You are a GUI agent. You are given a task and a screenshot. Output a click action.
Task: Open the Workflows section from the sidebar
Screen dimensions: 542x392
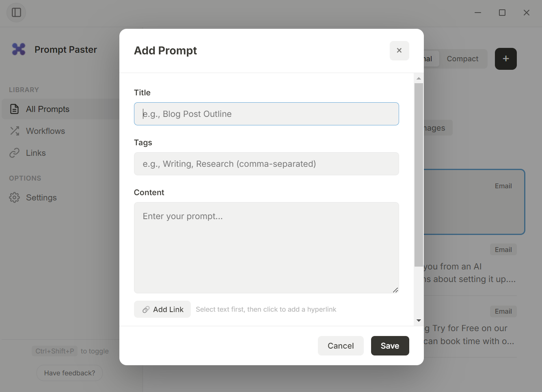pyautogui.click(x=45, y=131)
